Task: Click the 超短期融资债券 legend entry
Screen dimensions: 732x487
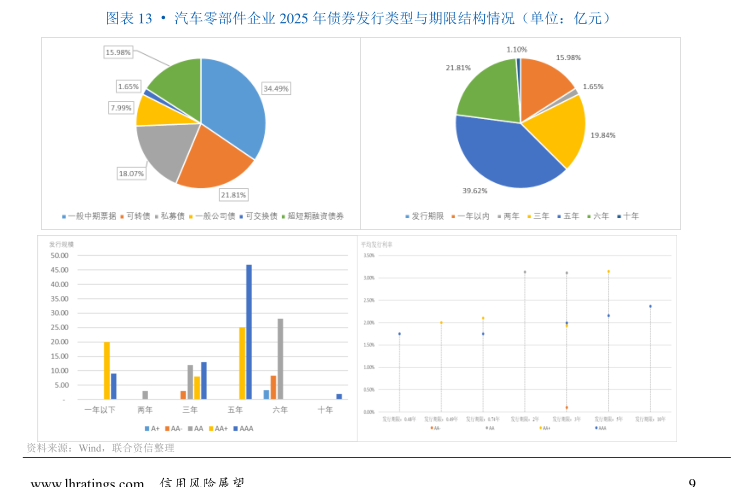Action: tap(314, 216)
